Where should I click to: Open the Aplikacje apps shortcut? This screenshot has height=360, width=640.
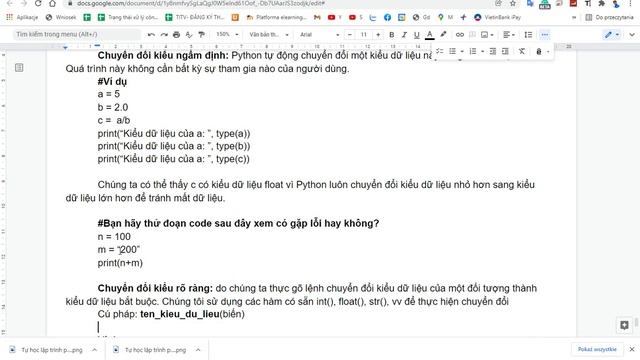click(x=22, y=17)
